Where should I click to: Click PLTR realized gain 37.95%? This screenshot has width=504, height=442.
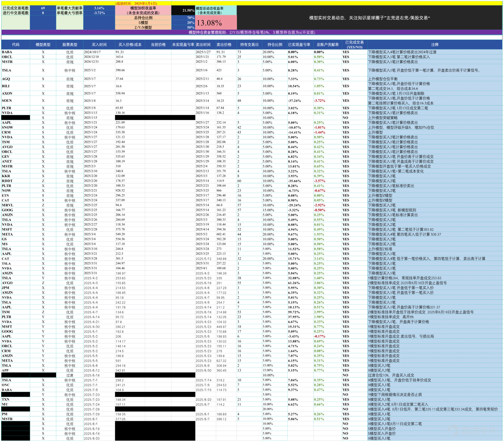click(300, 317)
